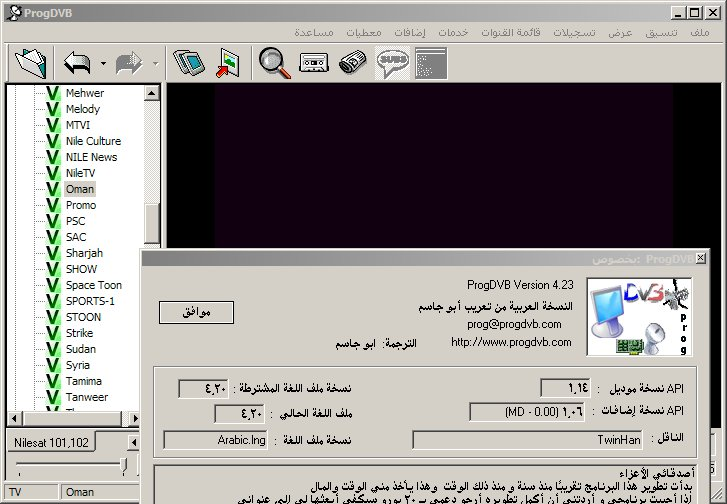Image resolution: width=727 pixels, height=504 pixels.
Task: Click the overlapping screens toolbar icon
Action: [x=189, y=63]
